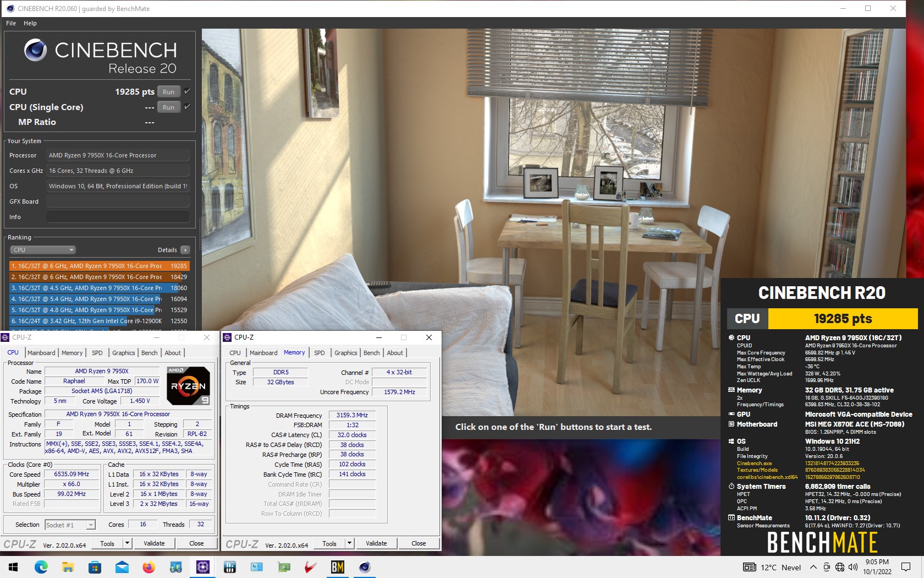Click the Info field in Cinebench
The height and width of the screenshot is (578, 924).
point(118,217)
